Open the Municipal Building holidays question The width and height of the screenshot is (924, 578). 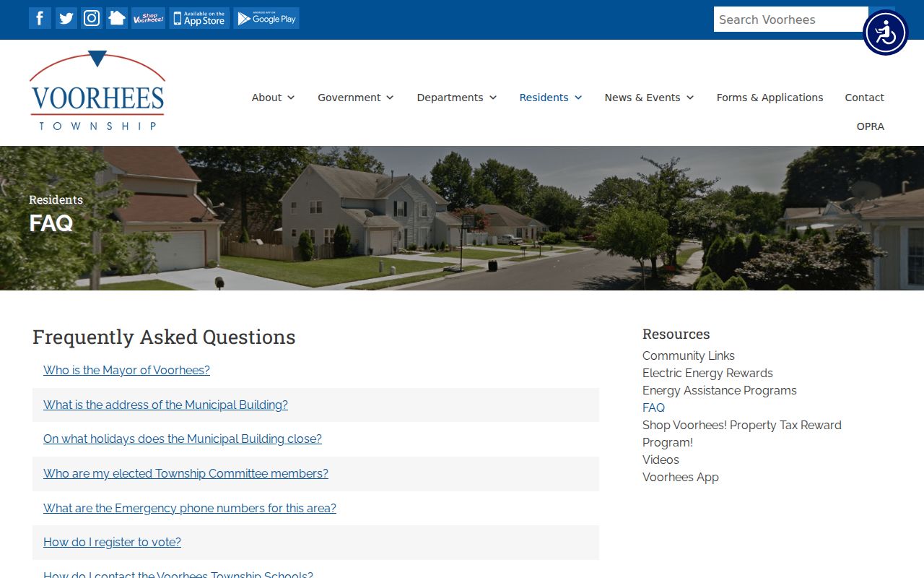(x=183, y=439)
